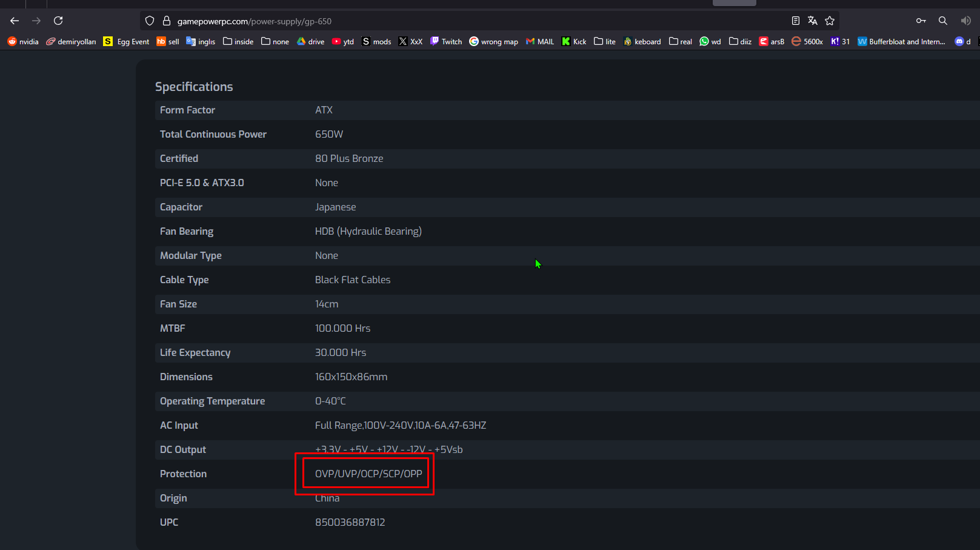Image resolution: width=980 pixels, height=550 pixels.
Task: Select the DC Output label
Action: (x=183, y=449)
